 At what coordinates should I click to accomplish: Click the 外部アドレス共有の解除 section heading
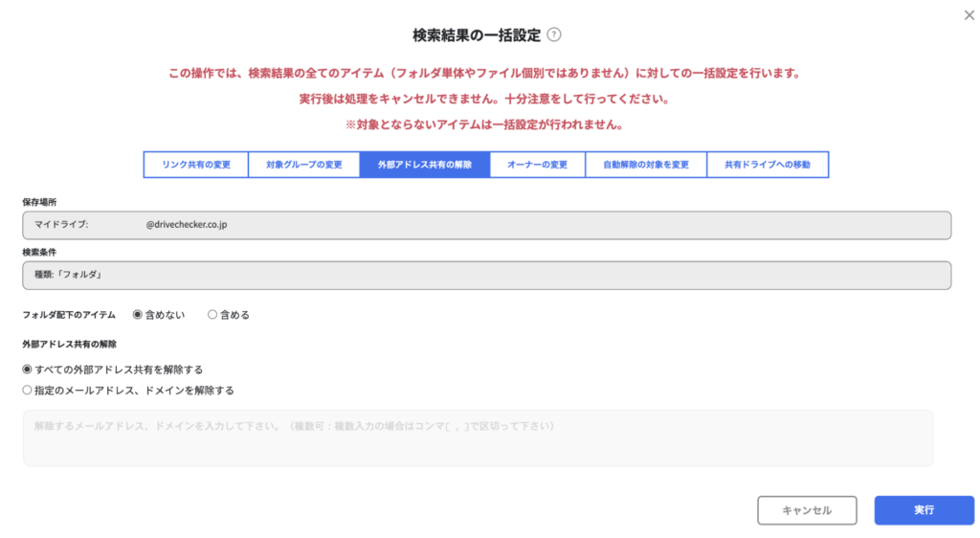click(x=69, y=345)
